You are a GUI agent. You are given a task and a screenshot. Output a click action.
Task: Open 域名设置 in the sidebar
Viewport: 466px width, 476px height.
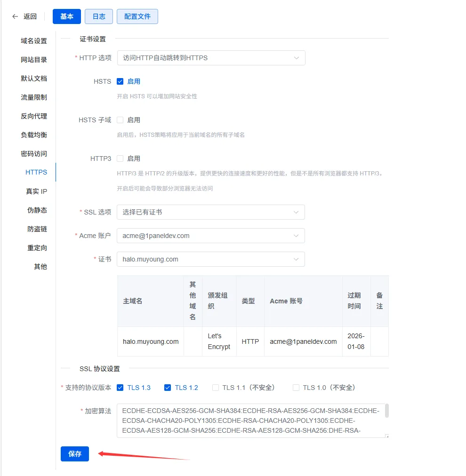pyautogui.click(x=34, y=41)
